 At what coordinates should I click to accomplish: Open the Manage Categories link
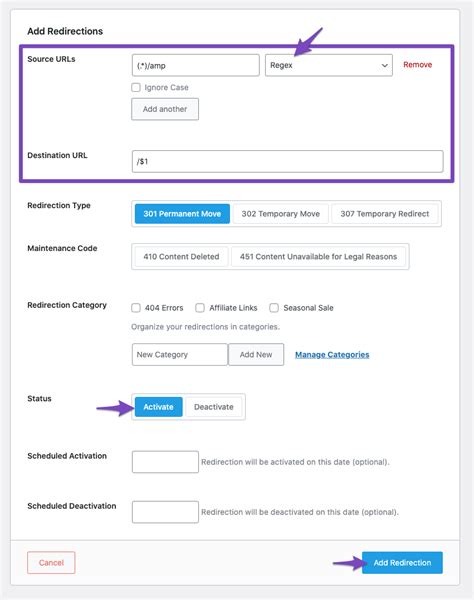click(x=332, y=355)
